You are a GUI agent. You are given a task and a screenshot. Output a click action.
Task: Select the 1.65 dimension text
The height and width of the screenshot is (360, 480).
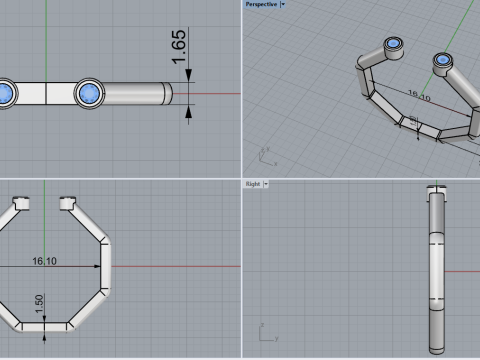tap(178, 47)
